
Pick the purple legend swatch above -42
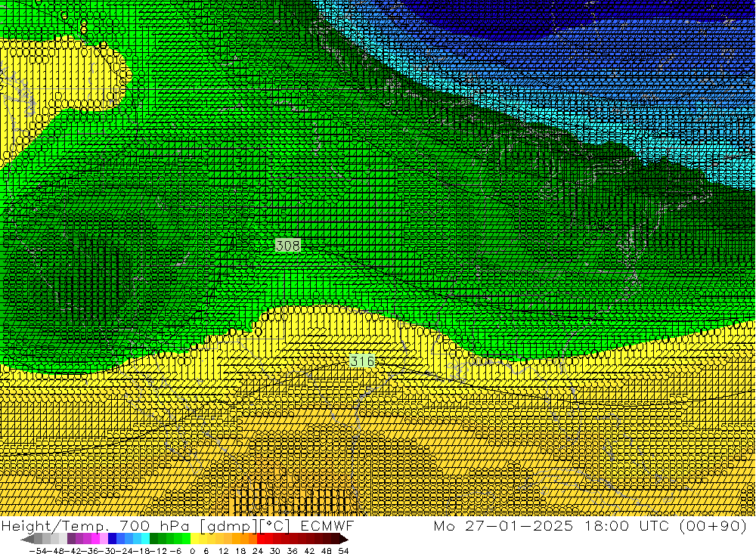click(x=72, y=539)
